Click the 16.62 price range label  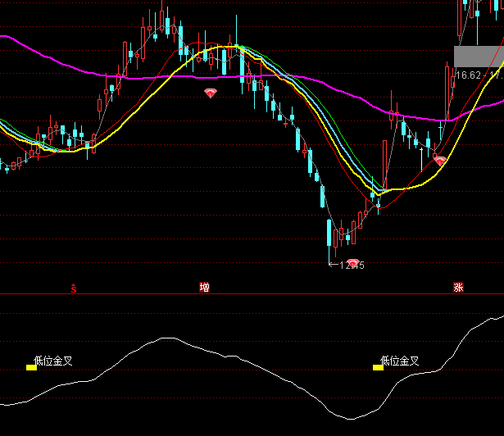[479, 75]
